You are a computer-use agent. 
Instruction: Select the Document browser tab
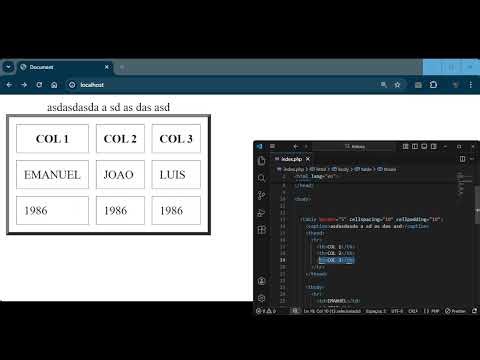[x=65, y=67]
